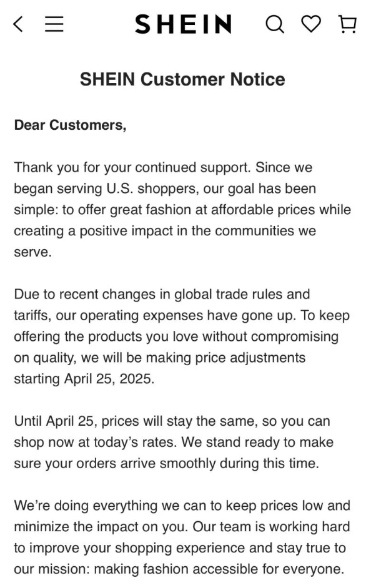
Task: Go back using the left arrow icon
Action: [x=18, y=24]
